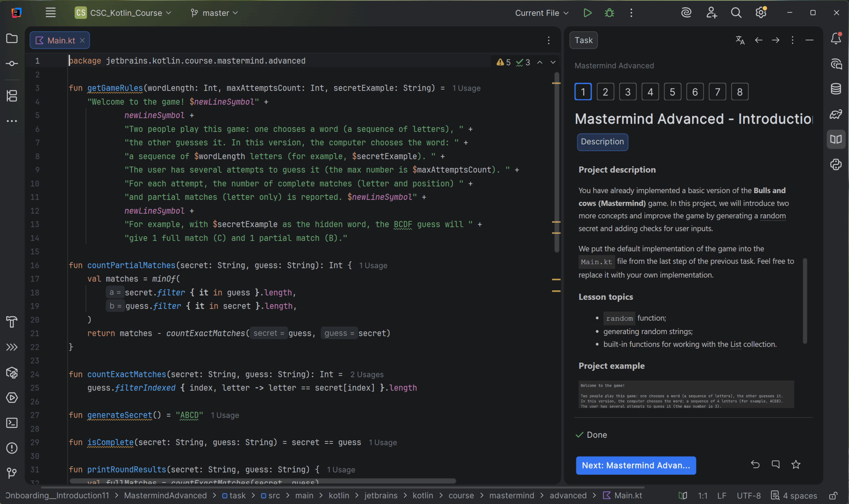Select lesson step 4 in Mastermind Advanced
Screen dimensions: 849x504
tap(650, 91)
